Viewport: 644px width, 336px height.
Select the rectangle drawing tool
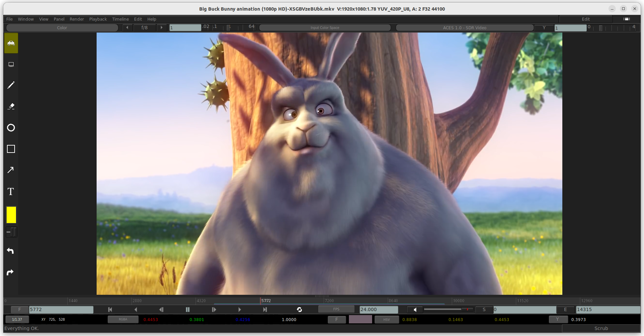(x=11, y=149)
